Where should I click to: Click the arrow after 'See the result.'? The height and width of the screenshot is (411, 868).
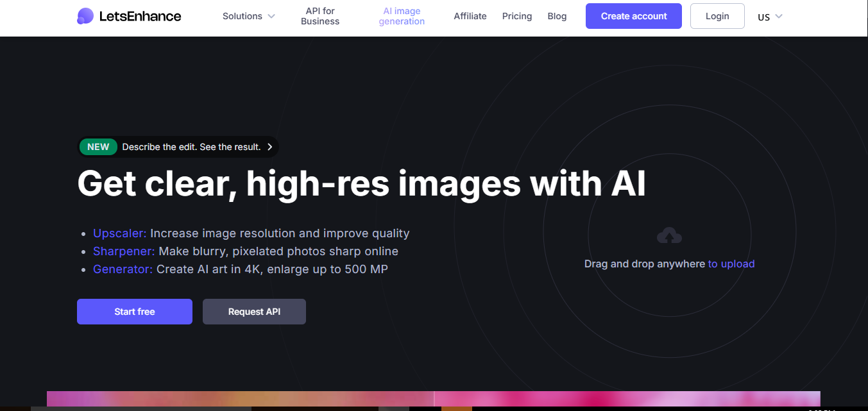[x=270, y=147]
